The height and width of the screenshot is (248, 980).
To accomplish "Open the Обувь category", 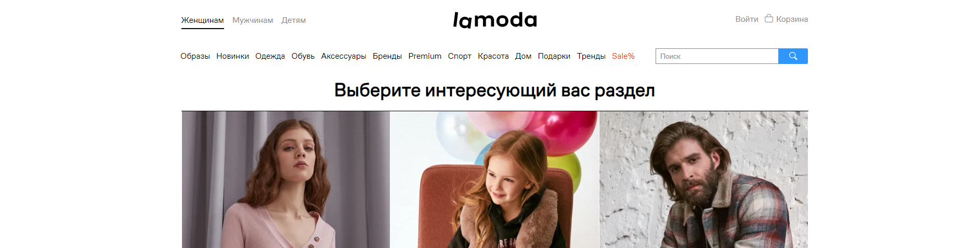I will pyautogui.click(x=303, y=56).
